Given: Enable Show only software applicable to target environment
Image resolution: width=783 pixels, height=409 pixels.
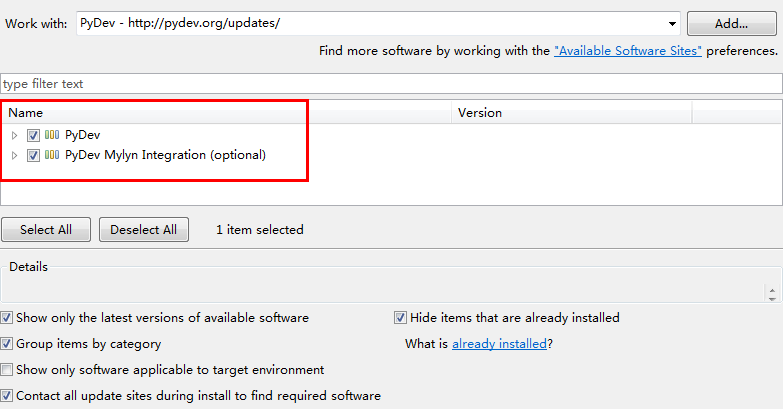Looking at the screenshot, I should [6, 370].
